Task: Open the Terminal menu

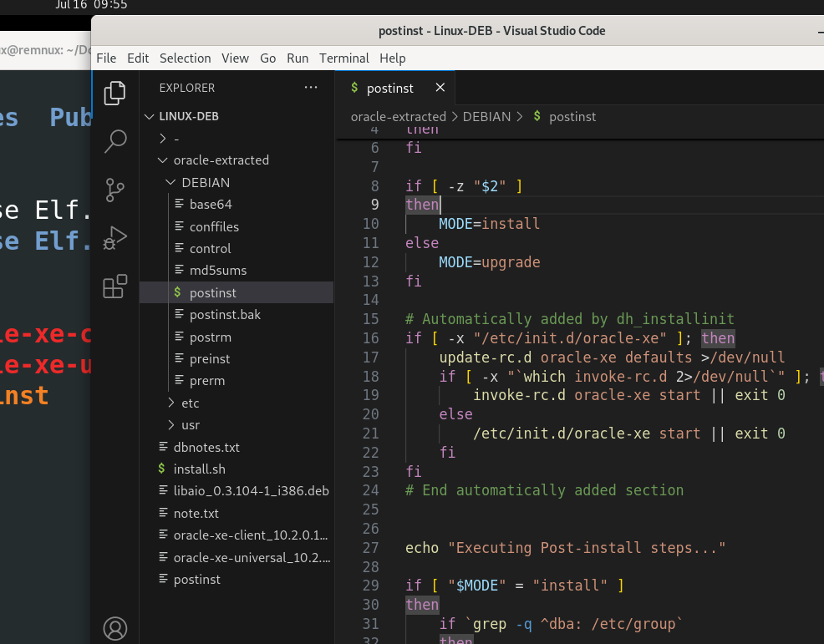Action: 343,58
